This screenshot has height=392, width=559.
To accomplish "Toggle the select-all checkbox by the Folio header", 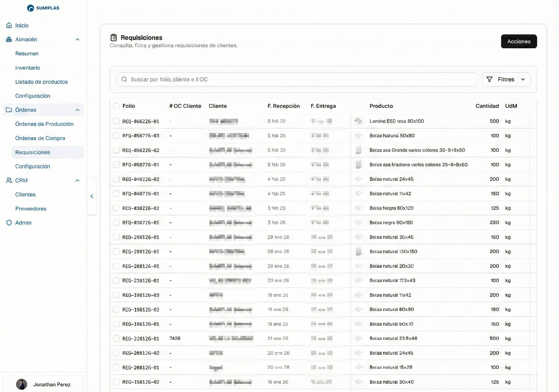I will point(116,106).
